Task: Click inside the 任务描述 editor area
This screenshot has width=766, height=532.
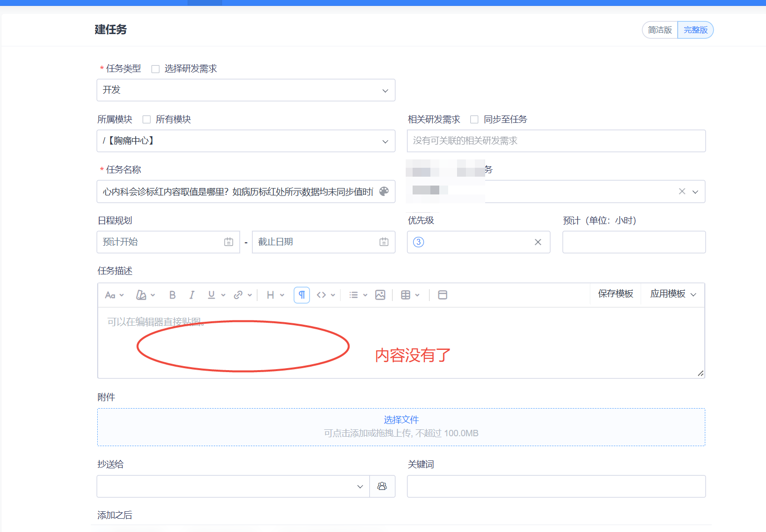Action: (401, 343)
